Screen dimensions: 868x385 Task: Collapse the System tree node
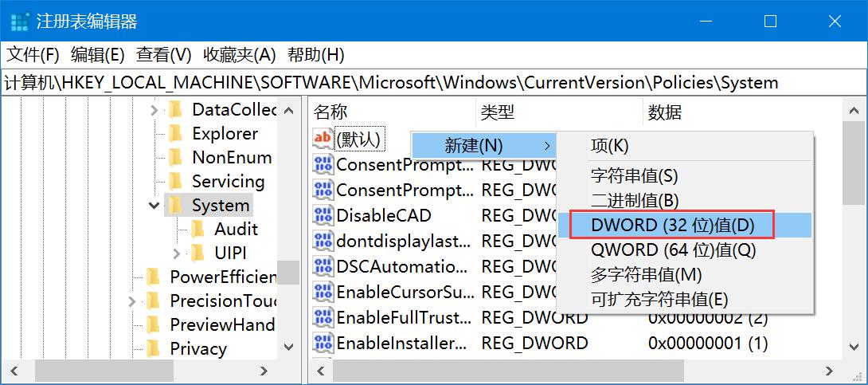(154, 206)
